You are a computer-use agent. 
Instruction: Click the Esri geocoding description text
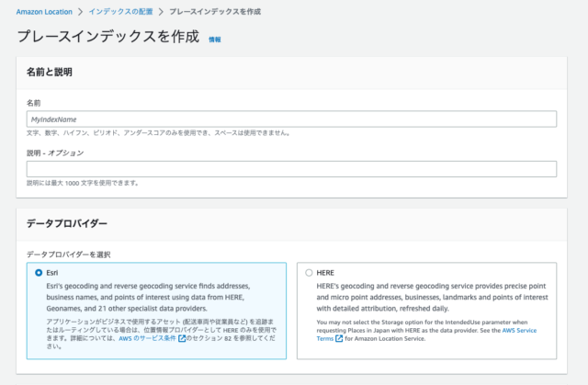coord(149,298)
